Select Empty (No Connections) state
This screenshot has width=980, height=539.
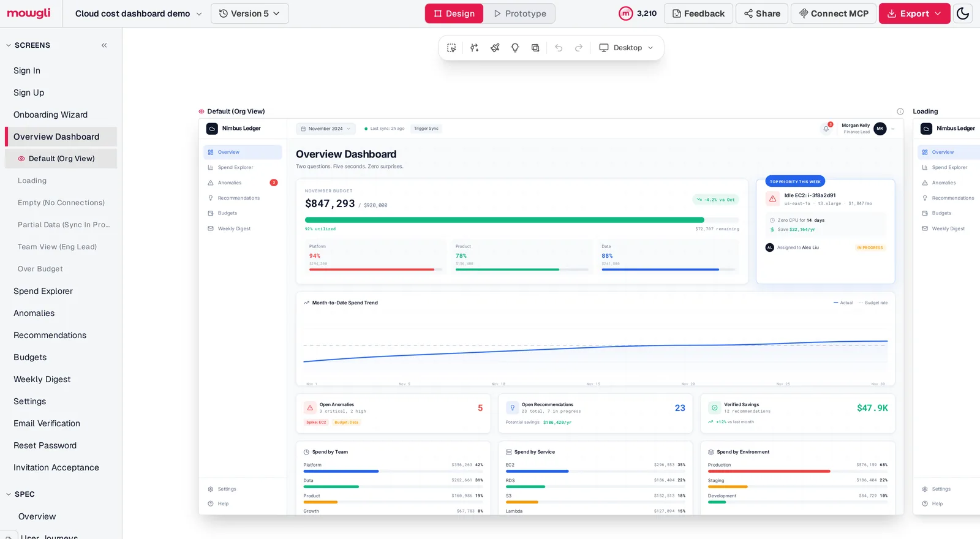tap(61, 203)
